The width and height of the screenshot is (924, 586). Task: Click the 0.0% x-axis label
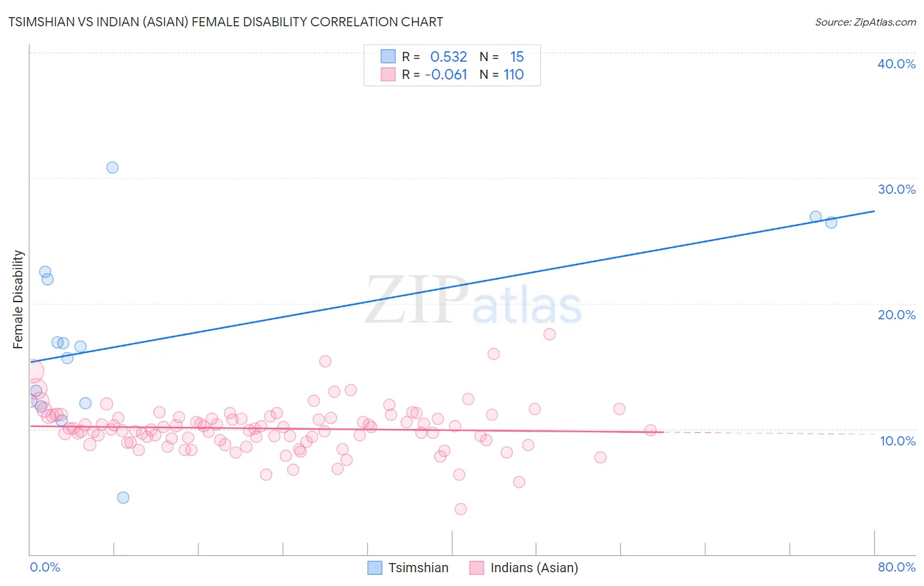coord(45,567)
